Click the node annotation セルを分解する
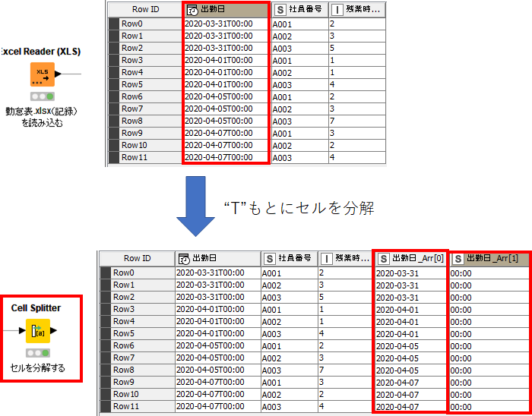 pyautogui.click(x=38, y=368)
